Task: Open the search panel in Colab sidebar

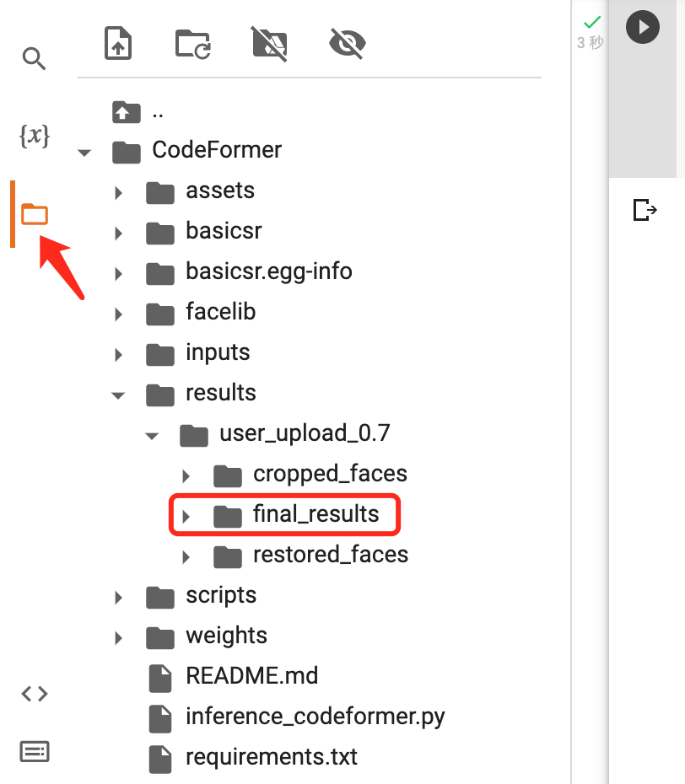Action: click(x=34, y=59)
